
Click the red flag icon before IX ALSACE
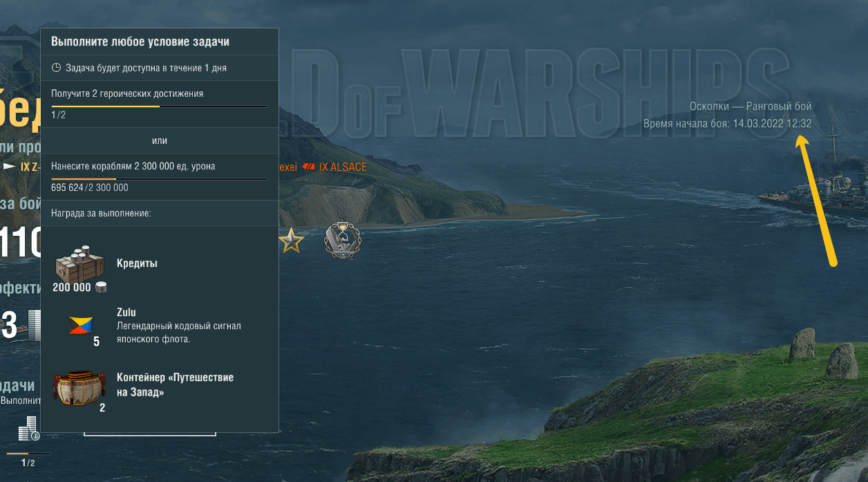pos(308,167)
